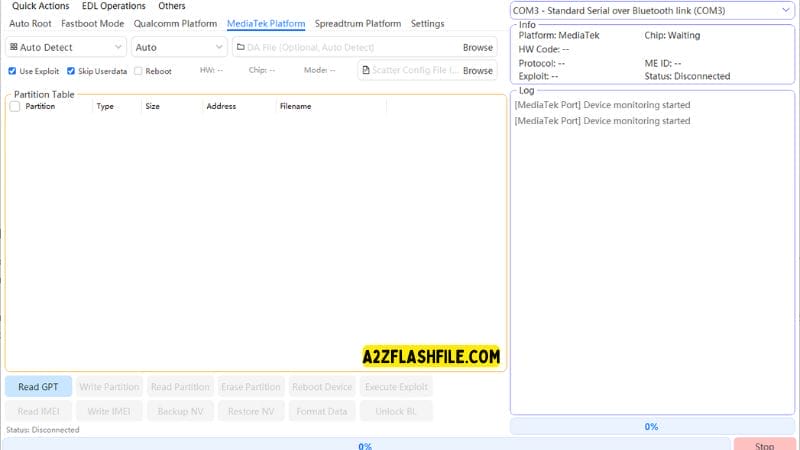Browse for a Scatter Config file
Screen dimensions: 800x450
pos(478,70)
